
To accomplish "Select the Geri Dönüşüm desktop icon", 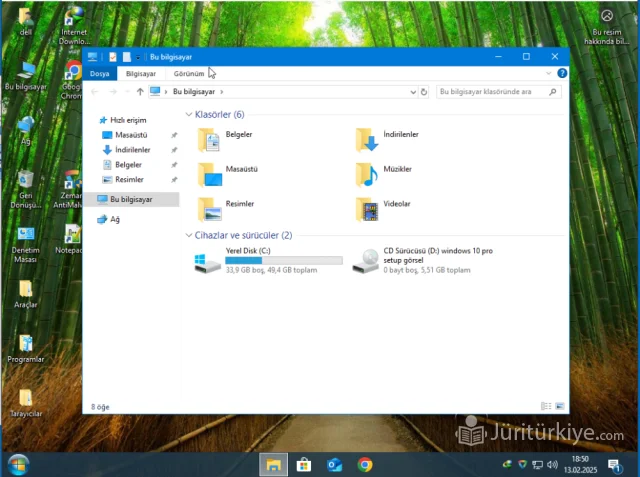I will (25, 189).
